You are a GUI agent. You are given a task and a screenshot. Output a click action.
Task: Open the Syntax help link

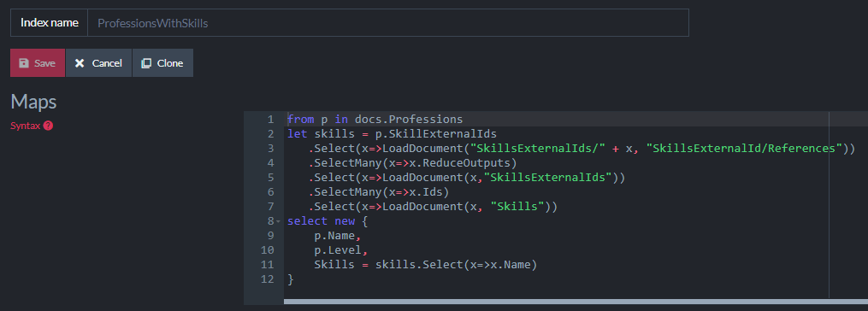[x=32, y=126]
